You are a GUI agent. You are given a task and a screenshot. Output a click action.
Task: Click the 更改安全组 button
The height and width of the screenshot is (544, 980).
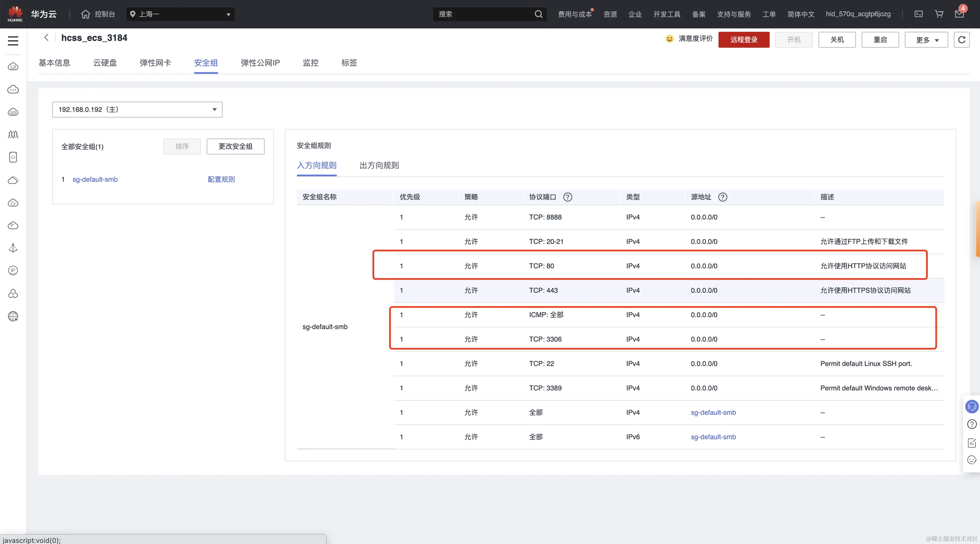[x=235, y=146]
